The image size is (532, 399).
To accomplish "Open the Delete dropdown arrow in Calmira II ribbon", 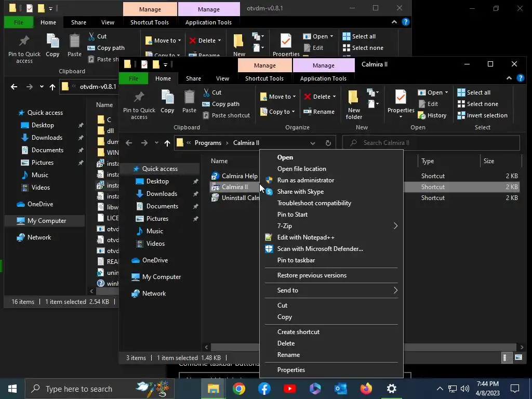I will 334,97.
